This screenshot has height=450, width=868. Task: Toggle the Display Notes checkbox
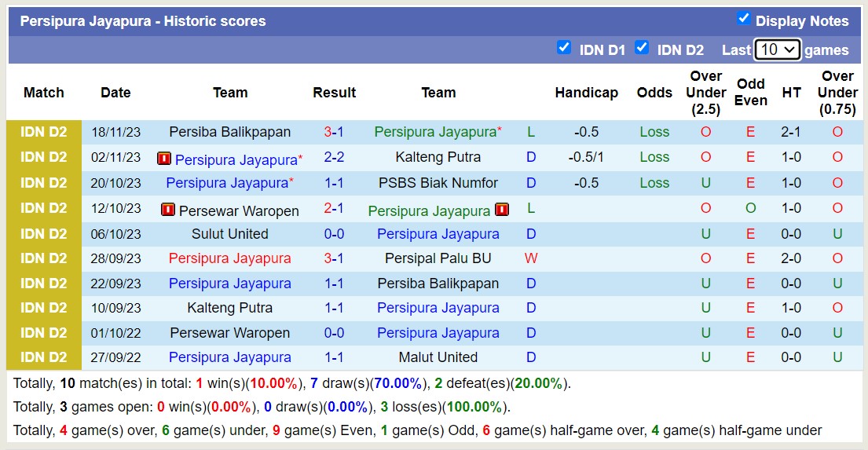point(743,19)
